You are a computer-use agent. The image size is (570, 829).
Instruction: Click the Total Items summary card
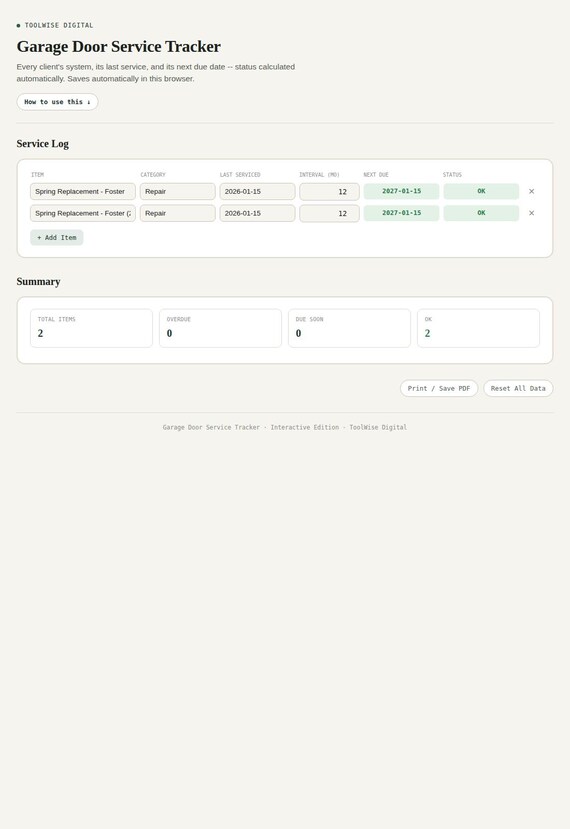(91, 328)
